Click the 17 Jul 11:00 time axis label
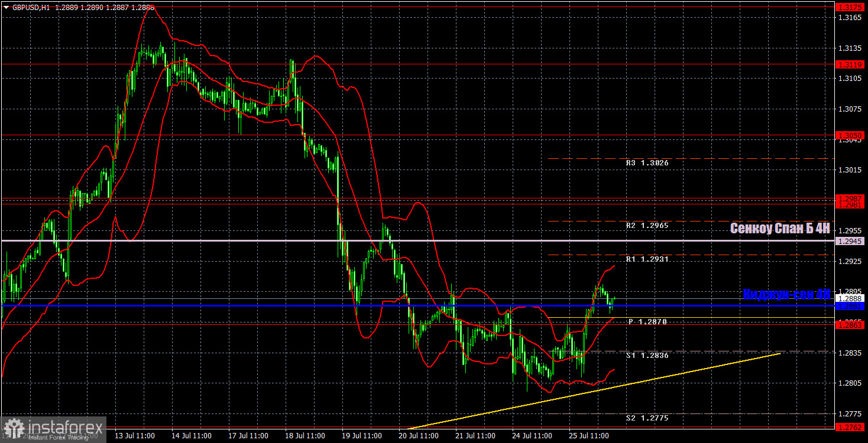 click(x=248, y=436)
